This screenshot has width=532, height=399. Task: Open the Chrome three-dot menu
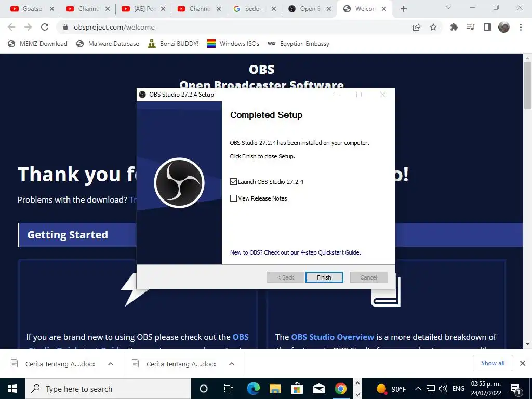pos(521,27)
